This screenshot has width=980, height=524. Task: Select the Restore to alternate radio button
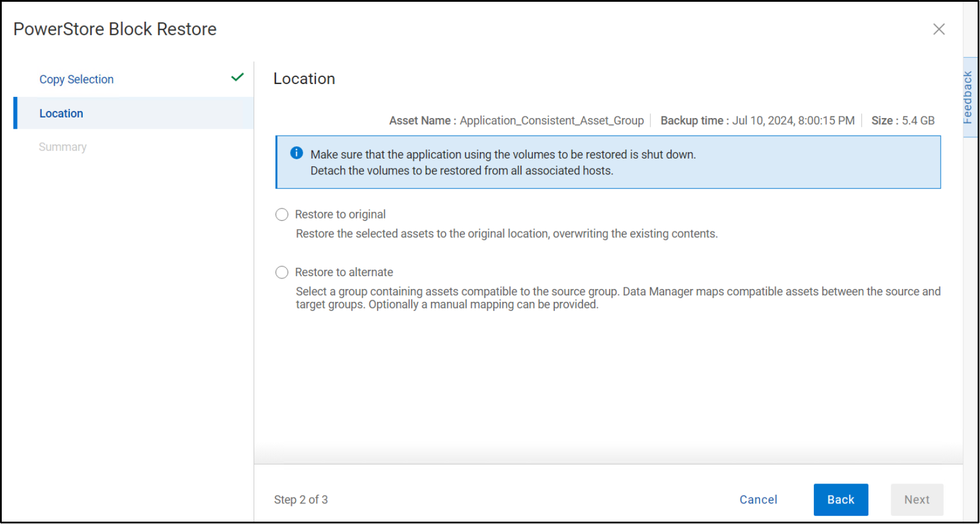[x=282, y=273]
